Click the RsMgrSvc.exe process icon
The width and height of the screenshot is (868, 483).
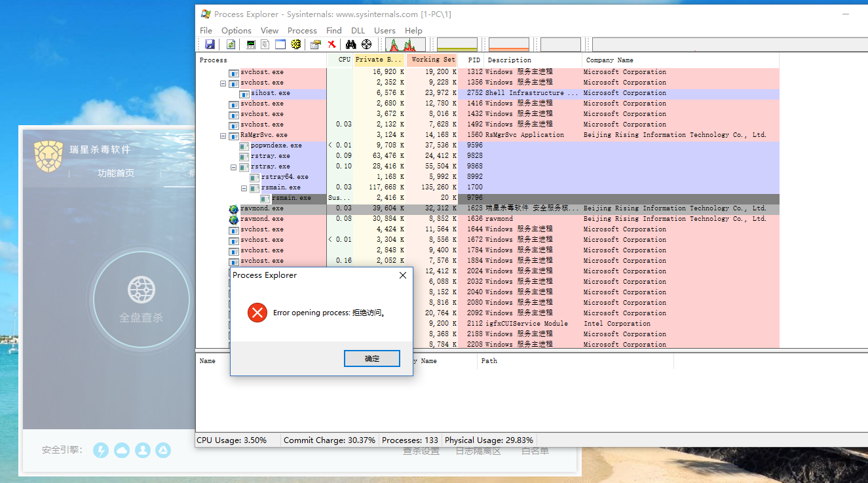point(234,135)
